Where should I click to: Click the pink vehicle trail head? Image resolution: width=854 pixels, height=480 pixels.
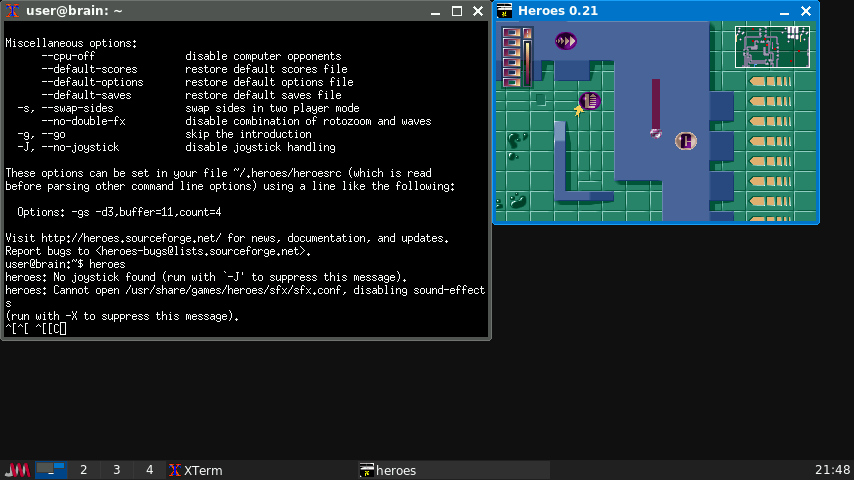tap(656, 131)
